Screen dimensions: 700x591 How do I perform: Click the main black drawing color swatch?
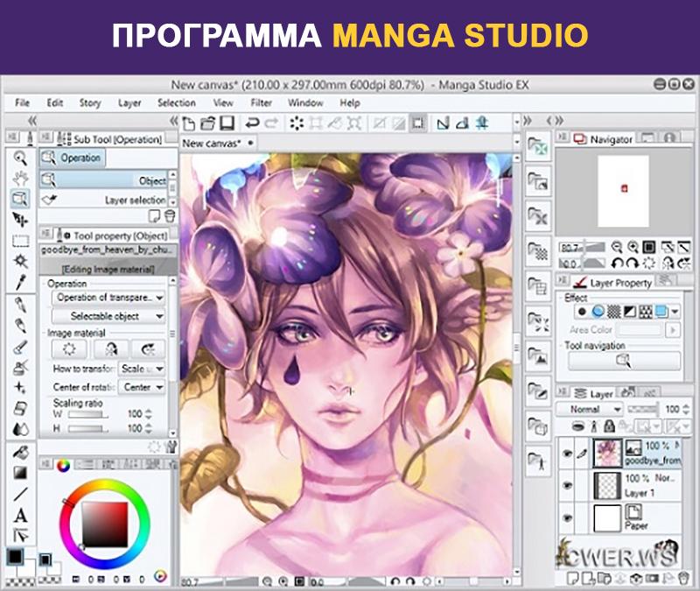[15, 557]
